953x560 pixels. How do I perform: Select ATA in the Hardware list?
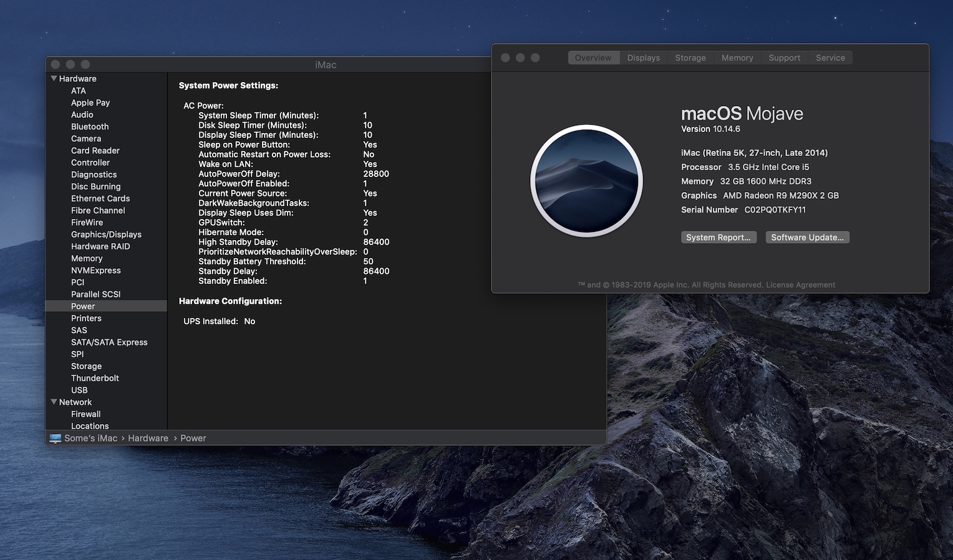tap(79, 91)
